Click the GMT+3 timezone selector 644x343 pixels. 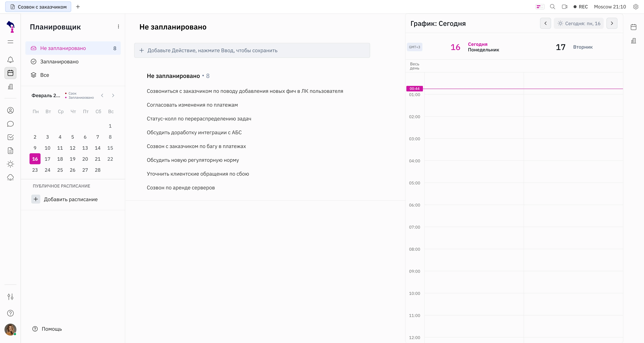[x=415, y=47]
